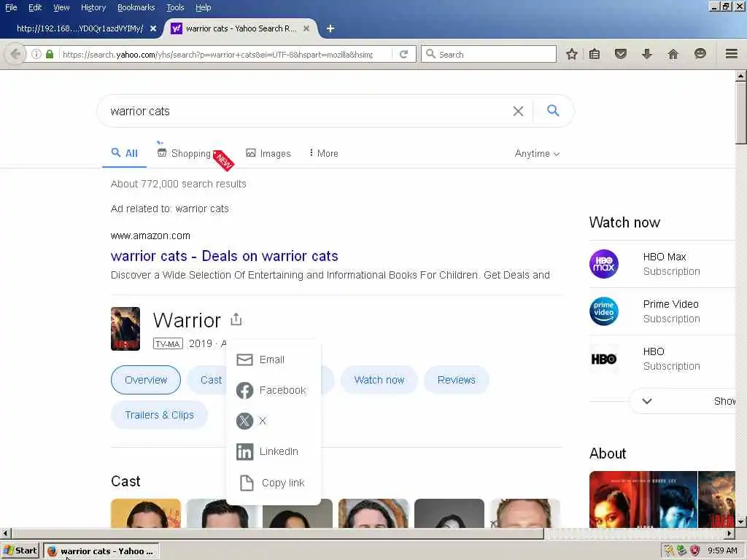Open the Bookmarks menu
747x560 pixels.
pos(136,7)
